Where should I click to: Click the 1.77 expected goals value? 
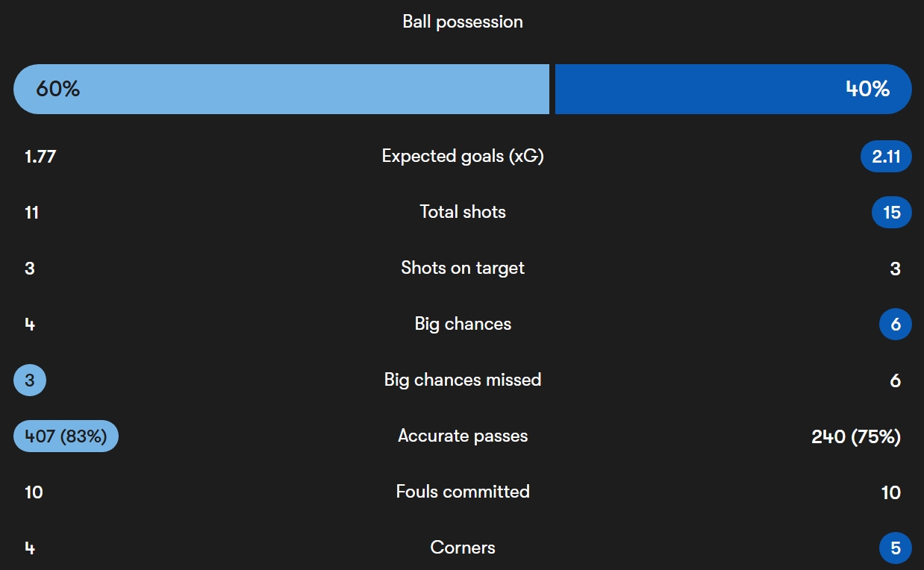point(40,157)
